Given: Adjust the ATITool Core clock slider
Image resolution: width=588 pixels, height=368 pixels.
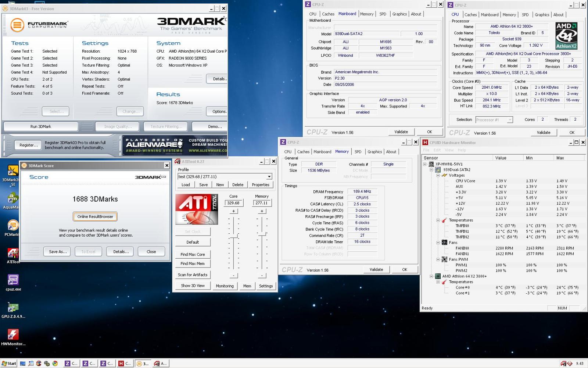Looking at the screenshot, I should (233, 237).
